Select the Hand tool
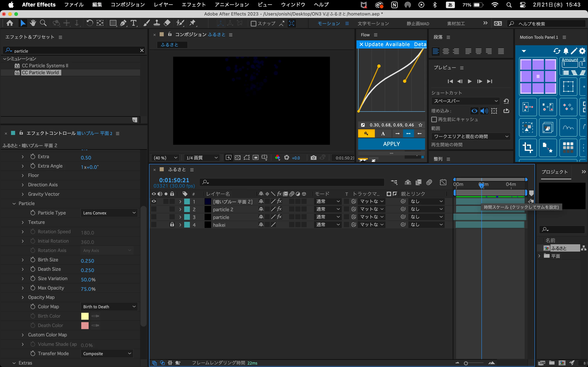Viewport: 588px width, 367px height. pyautogui.click(x=33, y=23)
